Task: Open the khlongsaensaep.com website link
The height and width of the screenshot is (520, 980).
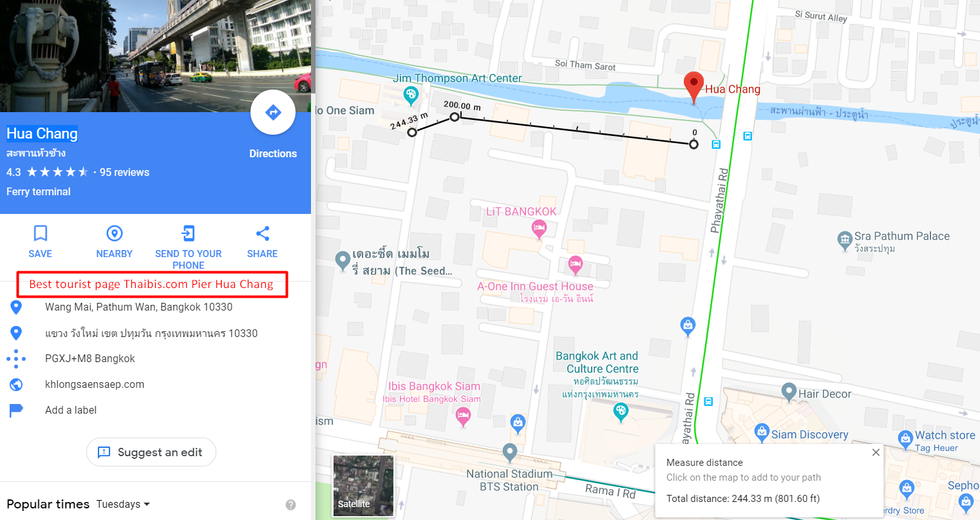Action: [95, 384]
